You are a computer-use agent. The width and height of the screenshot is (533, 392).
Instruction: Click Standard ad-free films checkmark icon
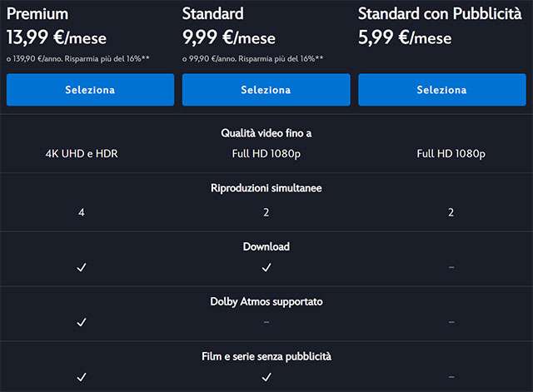point(266,376)
